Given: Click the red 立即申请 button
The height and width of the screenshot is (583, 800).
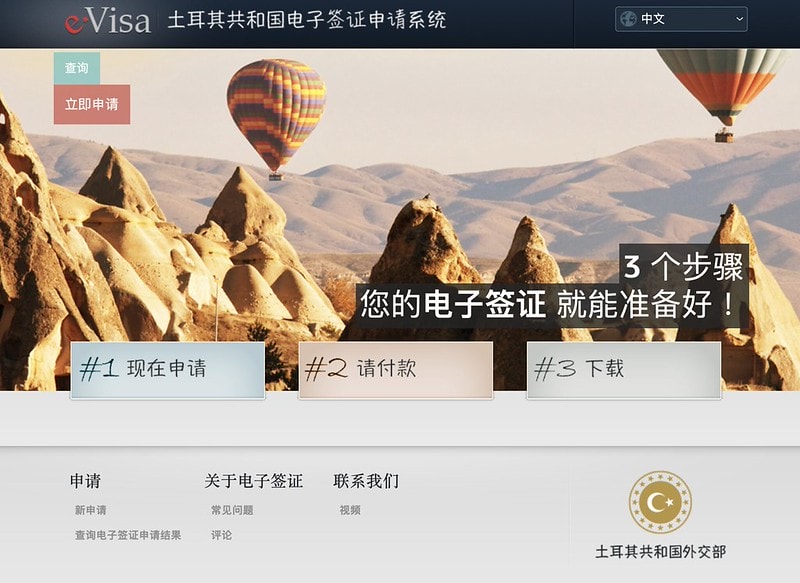Looking at the screenshot, I should tap(92, 105).
